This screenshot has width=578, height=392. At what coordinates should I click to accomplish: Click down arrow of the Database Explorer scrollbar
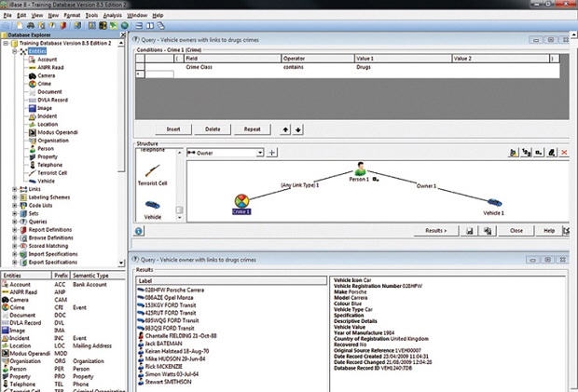121,264
